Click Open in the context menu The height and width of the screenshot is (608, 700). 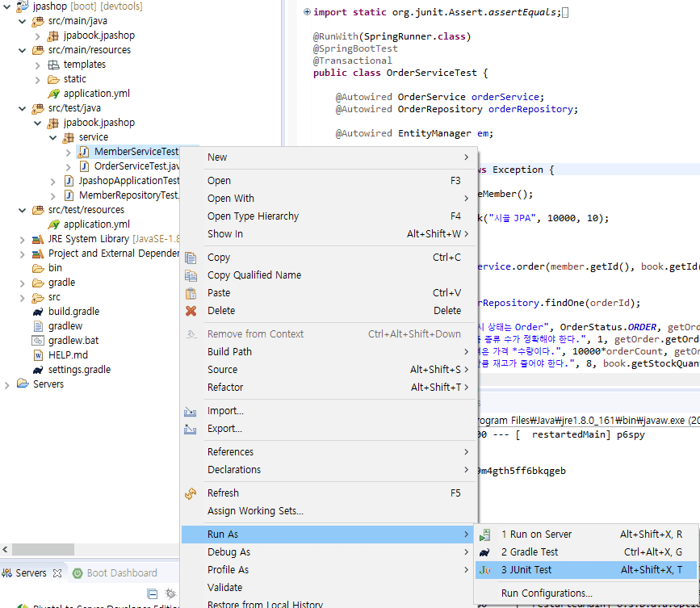(x=329, y=180)
